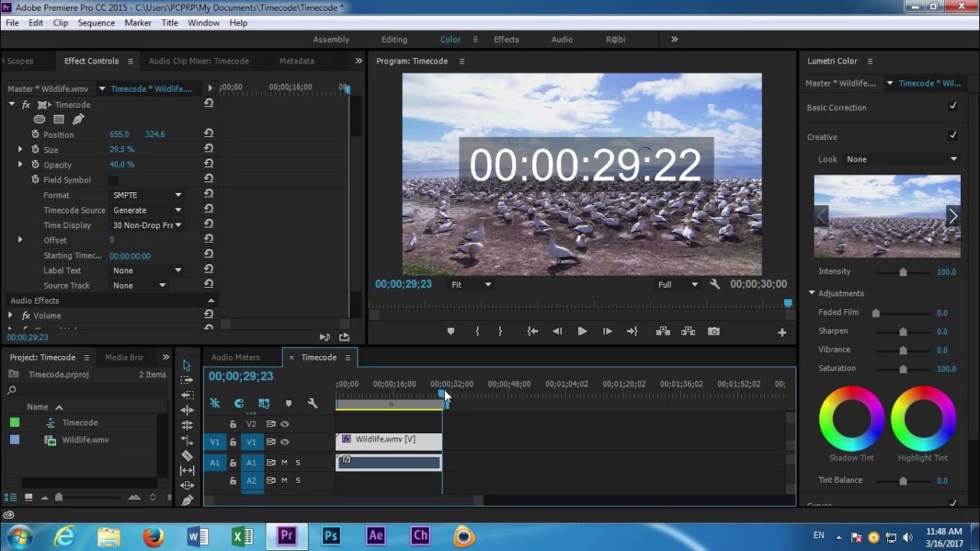Open the Program monitor wrench settings
Viewport: 980px width, 551px height.
point(715,285)
